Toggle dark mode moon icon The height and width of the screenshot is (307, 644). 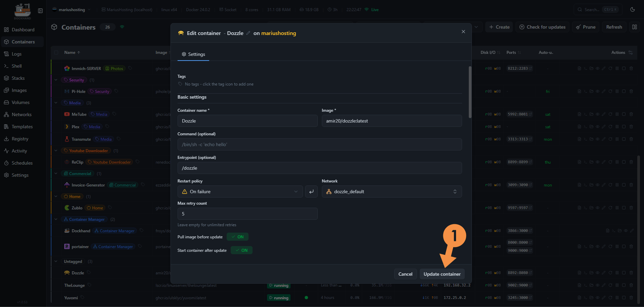pos(633,9)
